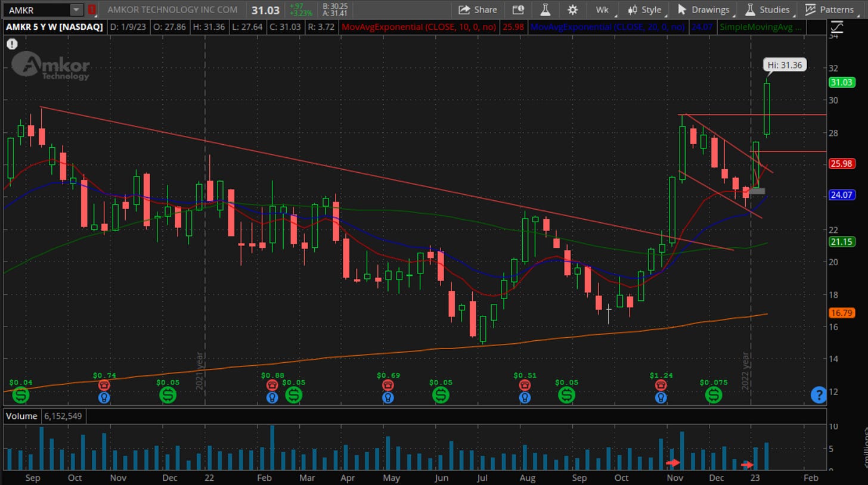
Task: Click the 6,152,549 volume value
Action: (63, 416)
